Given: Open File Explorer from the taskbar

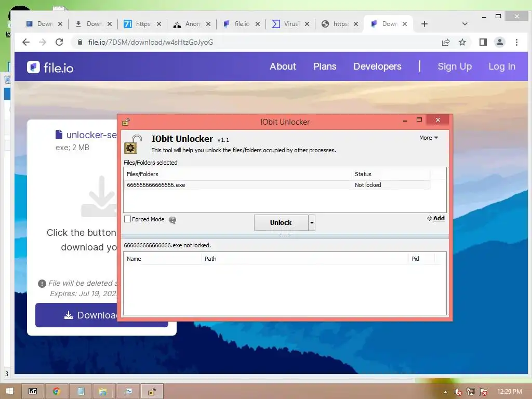Looking at the screenshot, I should pyautogui.click(x=103, y=391).
